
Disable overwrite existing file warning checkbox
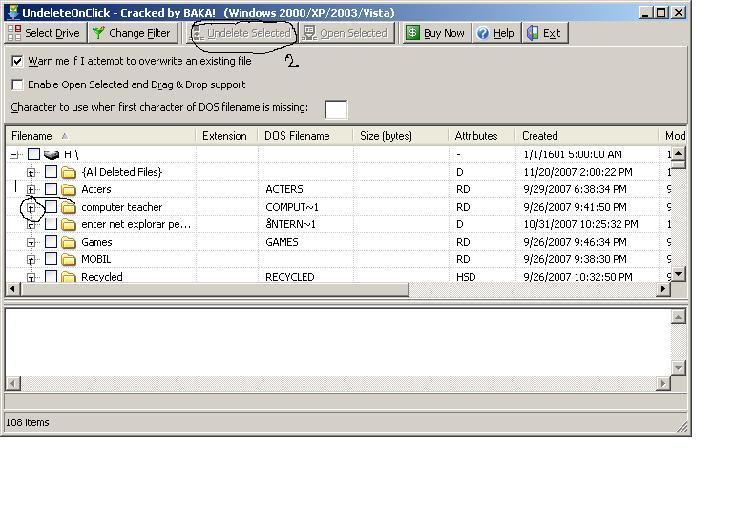[17, 61]
